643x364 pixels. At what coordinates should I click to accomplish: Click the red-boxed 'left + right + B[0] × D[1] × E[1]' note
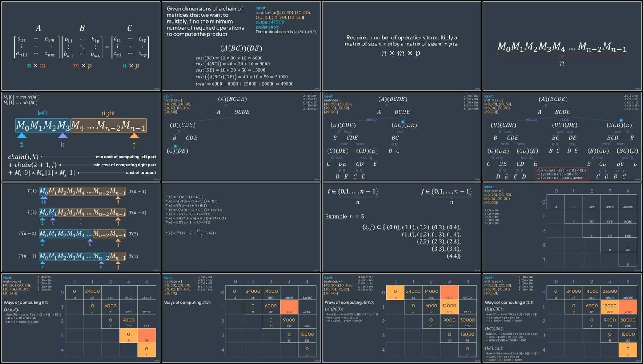click(562, 174)
